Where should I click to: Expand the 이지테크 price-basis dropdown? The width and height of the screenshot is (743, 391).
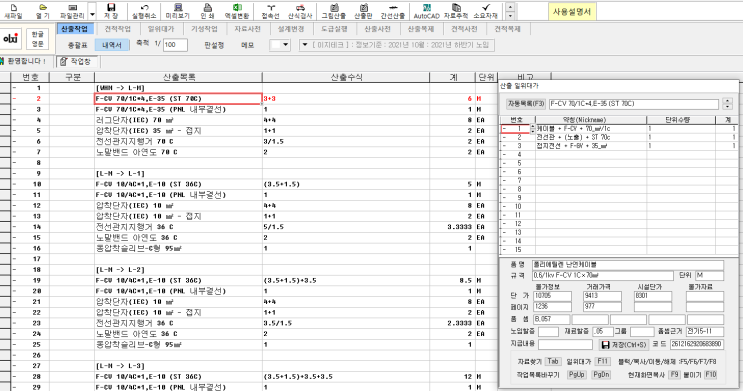tap(304, 45)
